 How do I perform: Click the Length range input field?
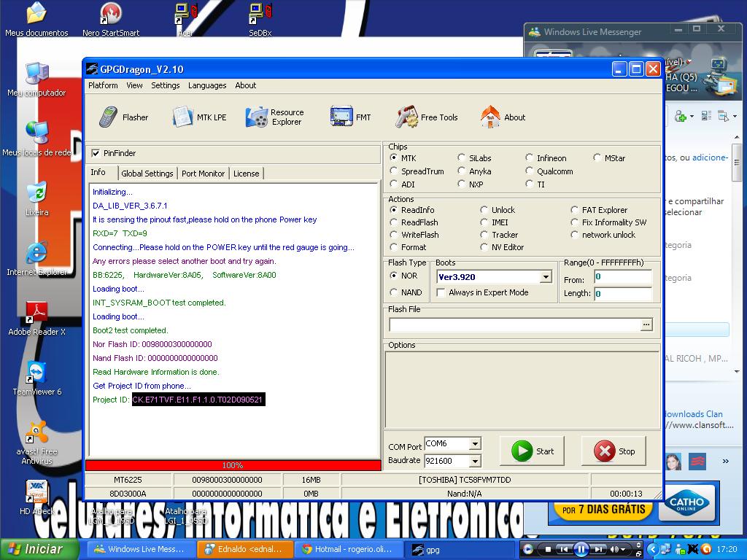coord(623,294)
